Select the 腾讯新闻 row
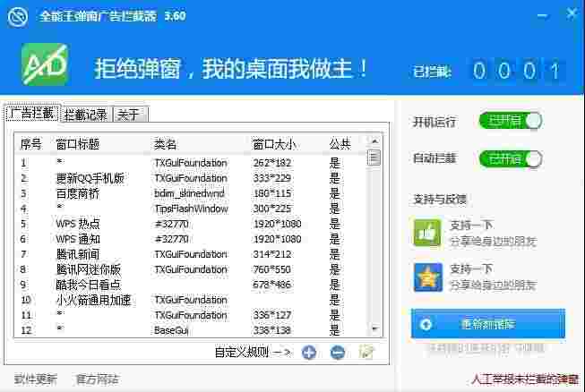This screenshot has width=585, height=392. [192, 254]
